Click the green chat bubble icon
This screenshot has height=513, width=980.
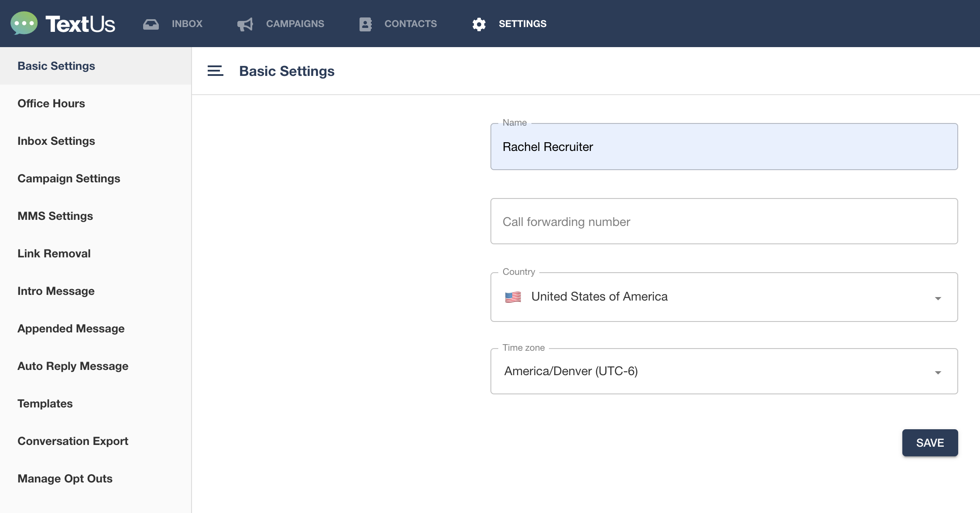[x=24, y=24]
